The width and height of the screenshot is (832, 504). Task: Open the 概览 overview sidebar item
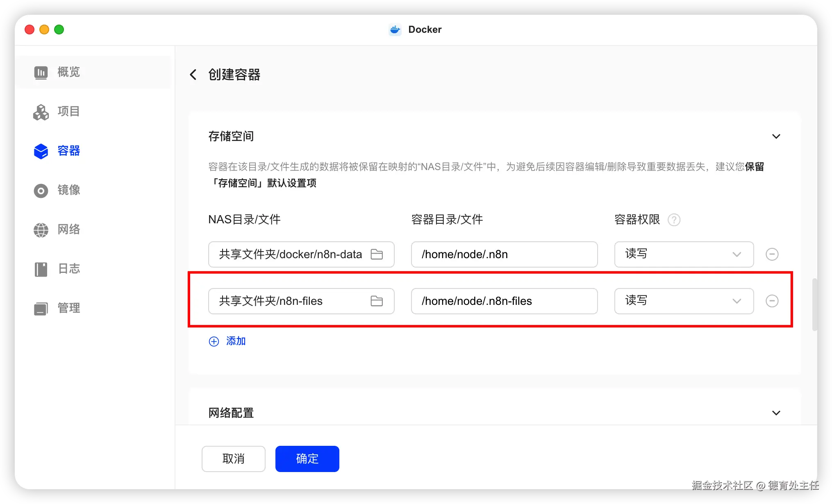(x=68, y=72)
